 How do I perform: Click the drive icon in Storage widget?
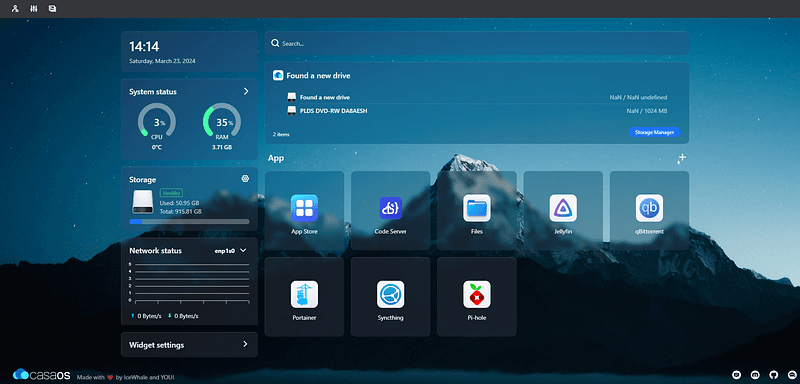(143, 202)
